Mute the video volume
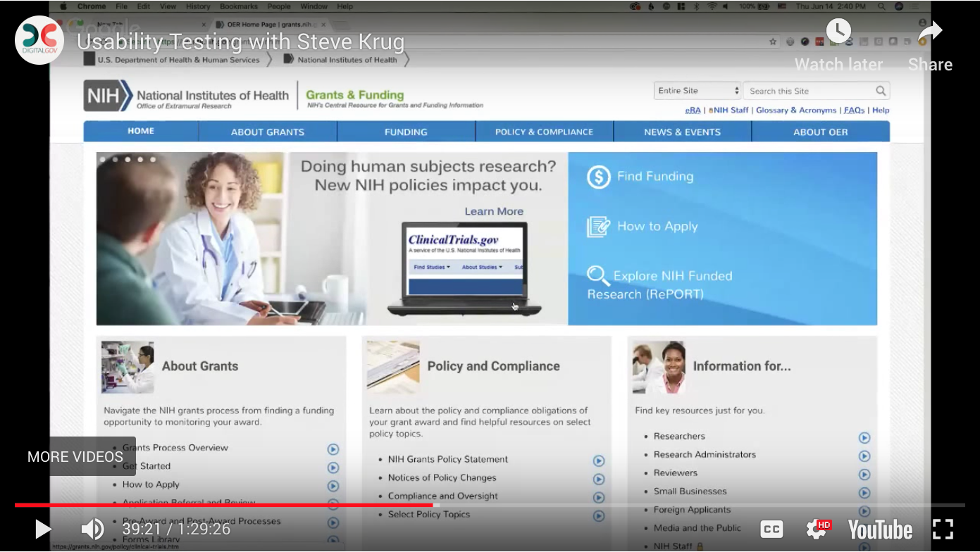 pos(92,529)
